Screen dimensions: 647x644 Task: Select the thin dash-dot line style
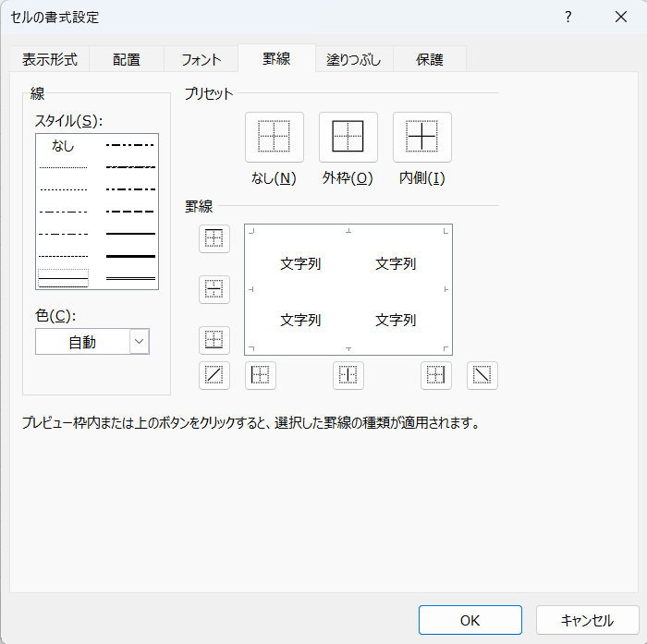pos(63,234)
